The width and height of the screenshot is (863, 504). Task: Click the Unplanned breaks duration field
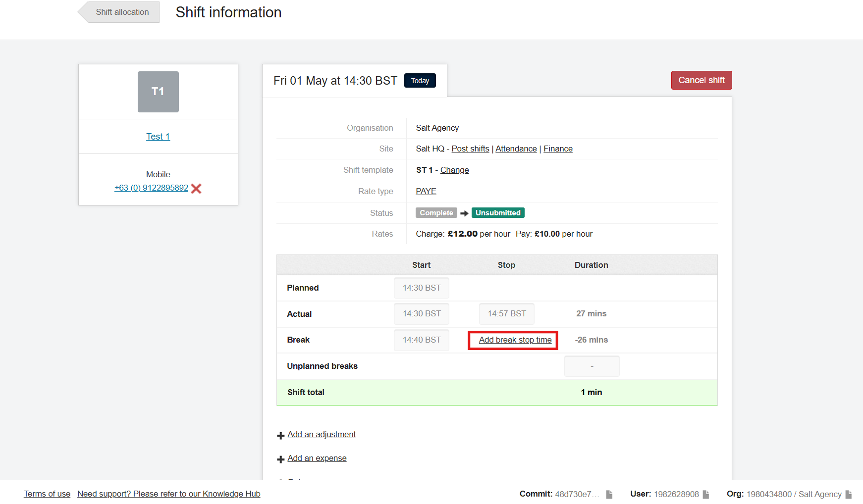click(x=592, y=366)
